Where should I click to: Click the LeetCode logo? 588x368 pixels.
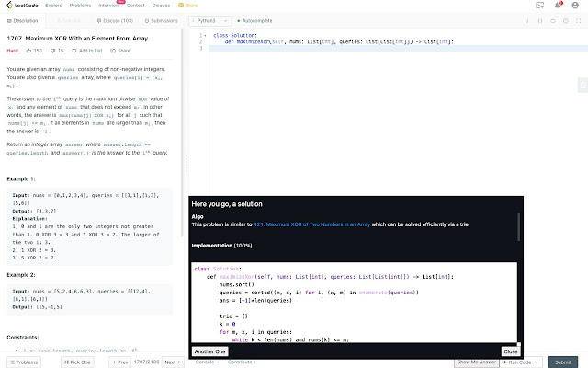point(22,6)
